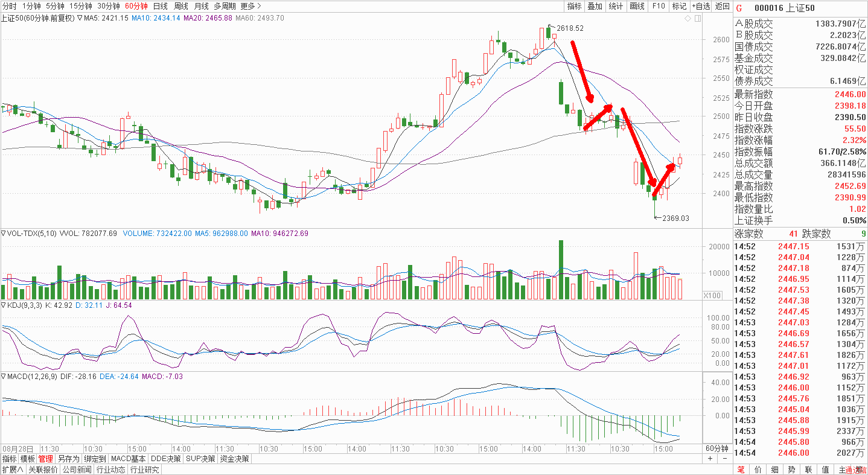Click the 涨家数 count 41
The height and width of the screenshot is (475, 868).
pyautogui.click(x=793, y=234)
